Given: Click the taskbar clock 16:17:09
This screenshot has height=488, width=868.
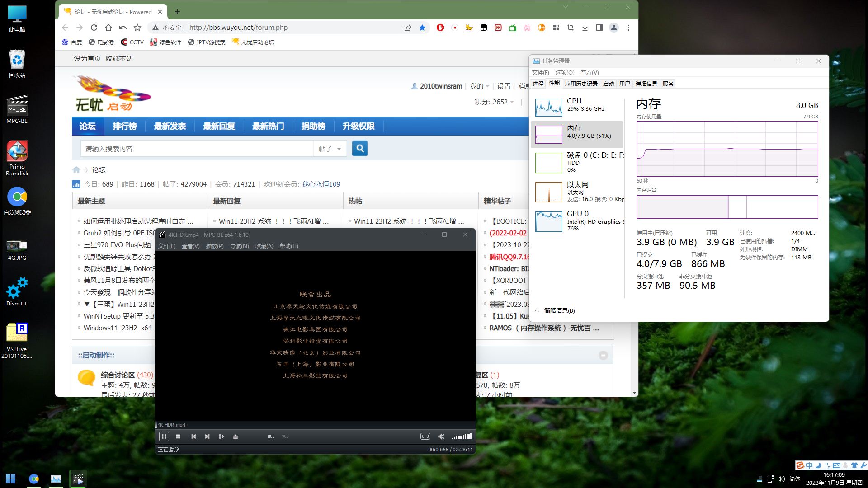Looking at the screenshot, I should pyautogui.click(x=834, y=475).
